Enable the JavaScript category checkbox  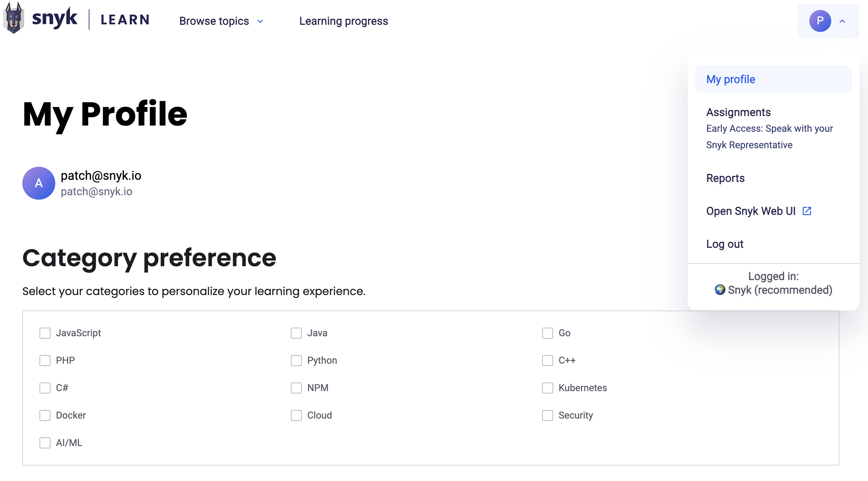(x=45, y=333)
